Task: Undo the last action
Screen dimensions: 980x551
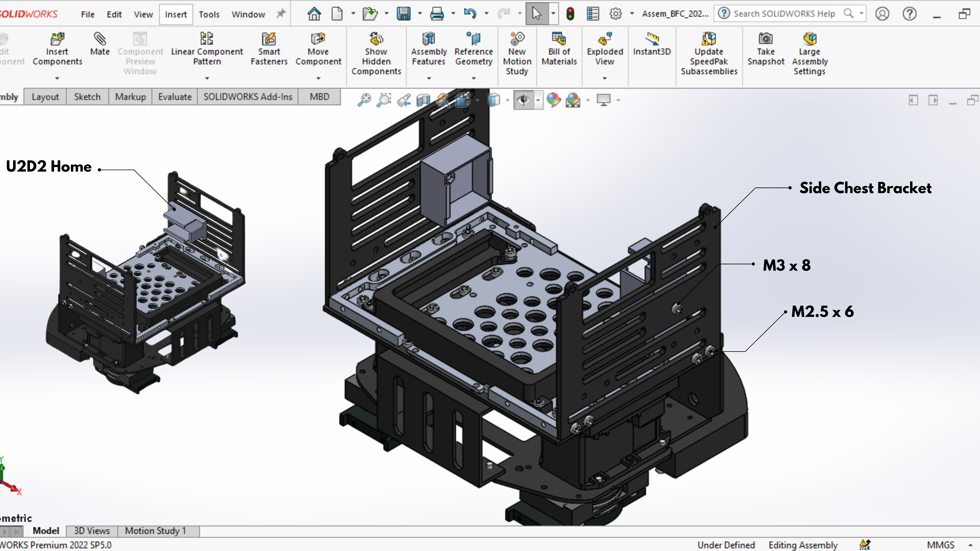Action: coord(470,14)
